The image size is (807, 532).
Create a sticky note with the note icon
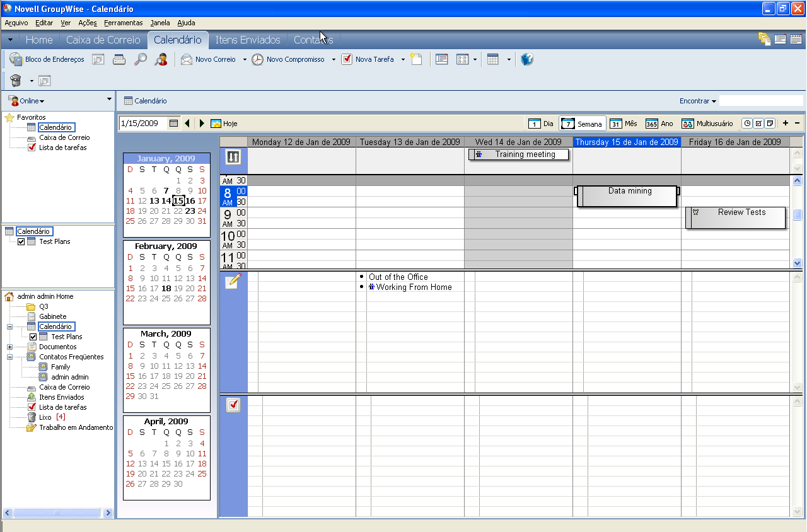(x=416, y=59)
